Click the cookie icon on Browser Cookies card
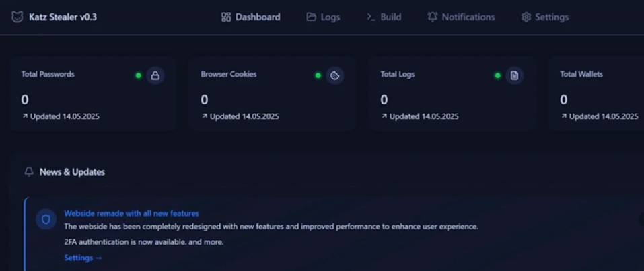This screenshot has width=644, height=271. click(335, 75)
